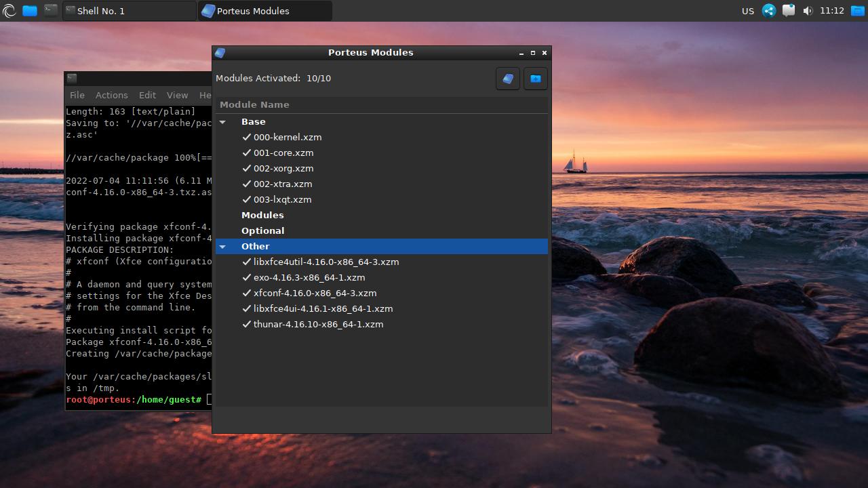Select exo-4.16.3-x86_64-1.xzm name

309,277
